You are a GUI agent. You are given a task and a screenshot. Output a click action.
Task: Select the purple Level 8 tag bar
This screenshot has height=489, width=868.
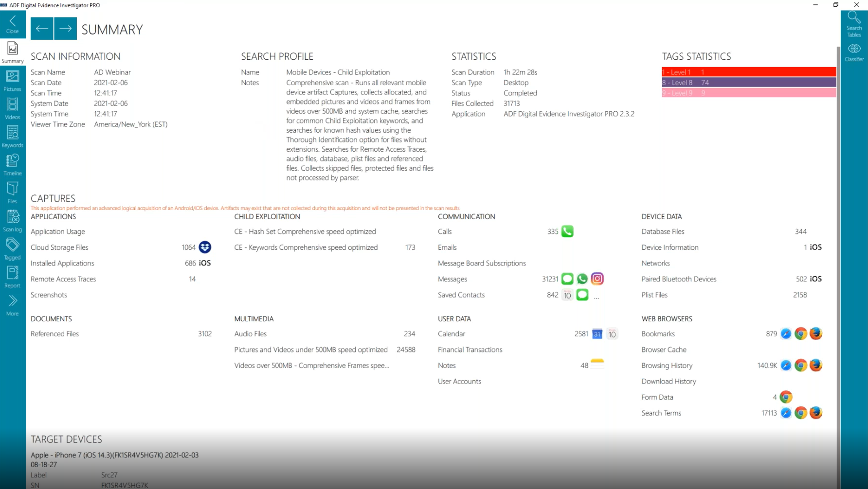[x=749, y=82]
